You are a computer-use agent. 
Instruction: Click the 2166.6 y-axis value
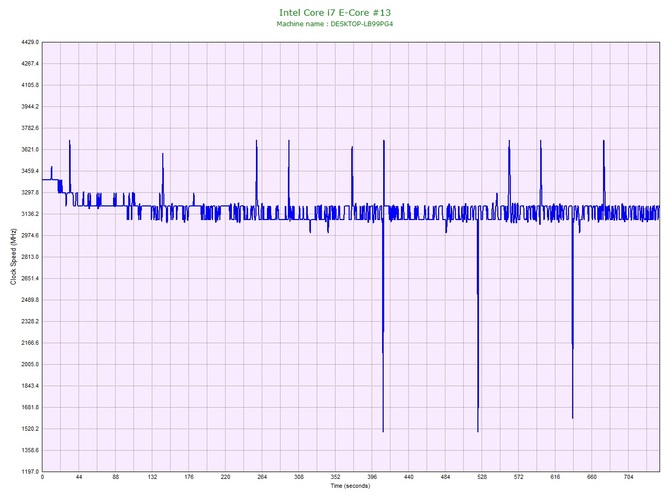30,343
